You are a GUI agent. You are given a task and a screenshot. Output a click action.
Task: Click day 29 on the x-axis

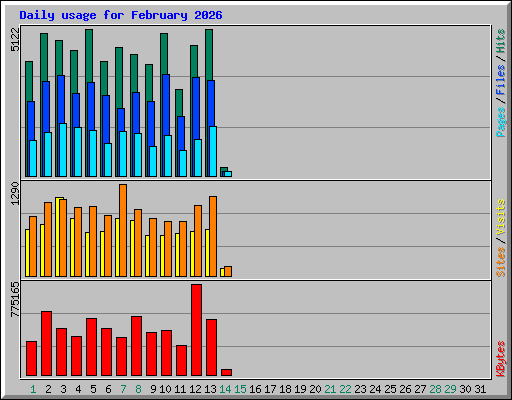(450, 389)
